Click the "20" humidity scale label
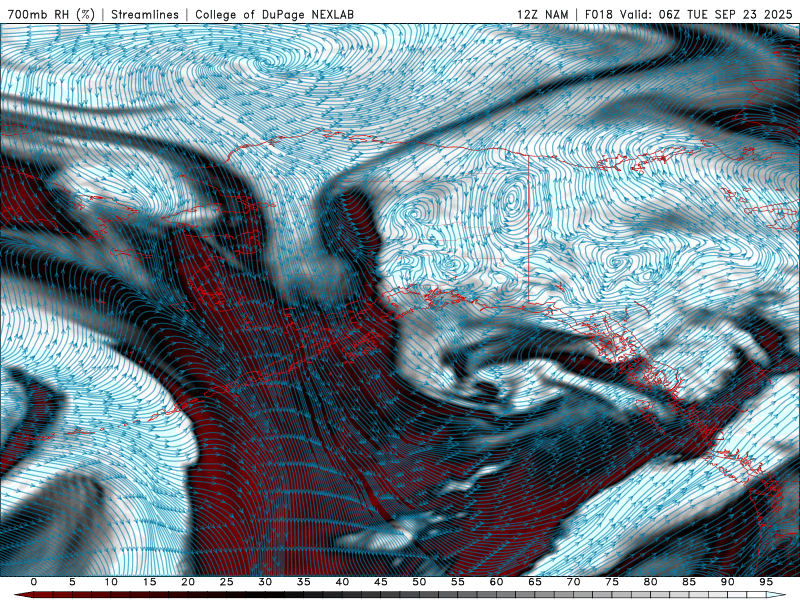This screenshot has width=800, height=600. tap(188, 582)
